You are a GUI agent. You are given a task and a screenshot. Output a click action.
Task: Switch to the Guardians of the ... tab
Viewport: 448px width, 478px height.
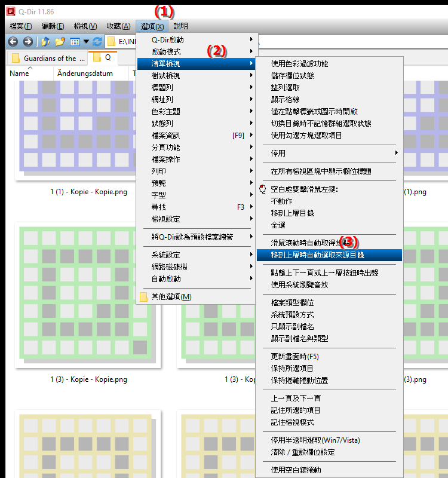[48, 58]
